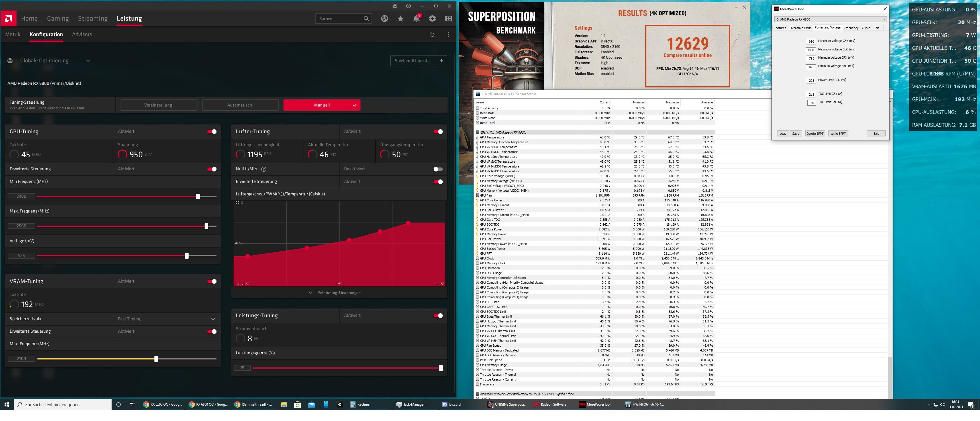Screen dimensions: 980x421
Task: Toggle the sidebar panel layout icon
Action: pos(448,18)
